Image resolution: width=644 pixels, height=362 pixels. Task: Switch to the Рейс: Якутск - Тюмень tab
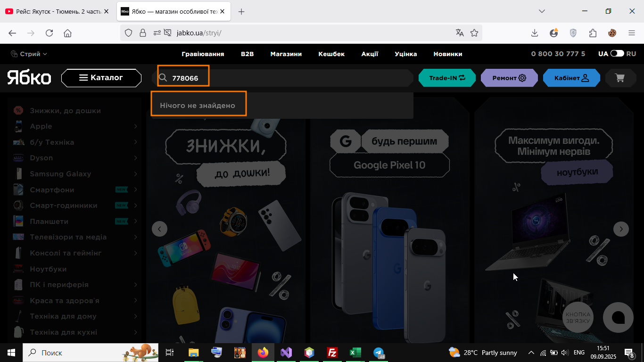click(57, 11)
